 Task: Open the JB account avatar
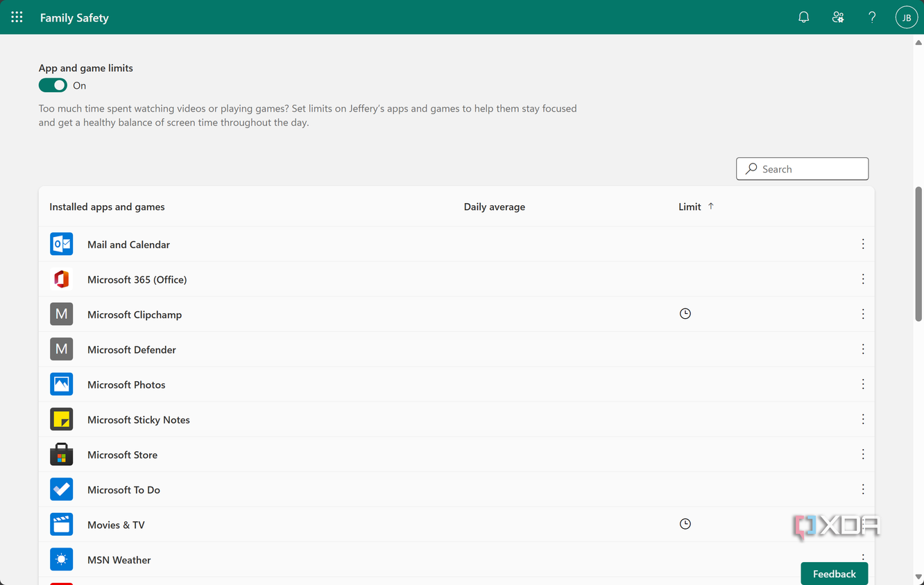tap(906, 17)
